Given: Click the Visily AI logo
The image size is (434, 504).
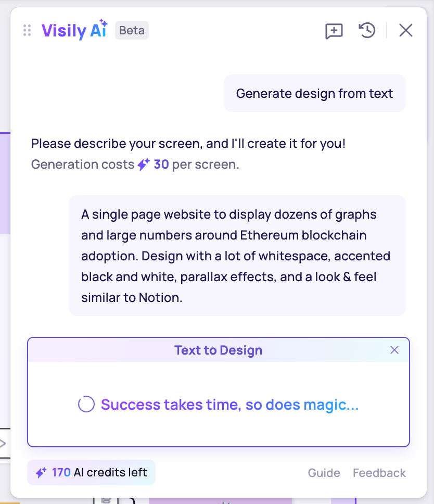Looking at the screenshot, I should tap(74, 30).
